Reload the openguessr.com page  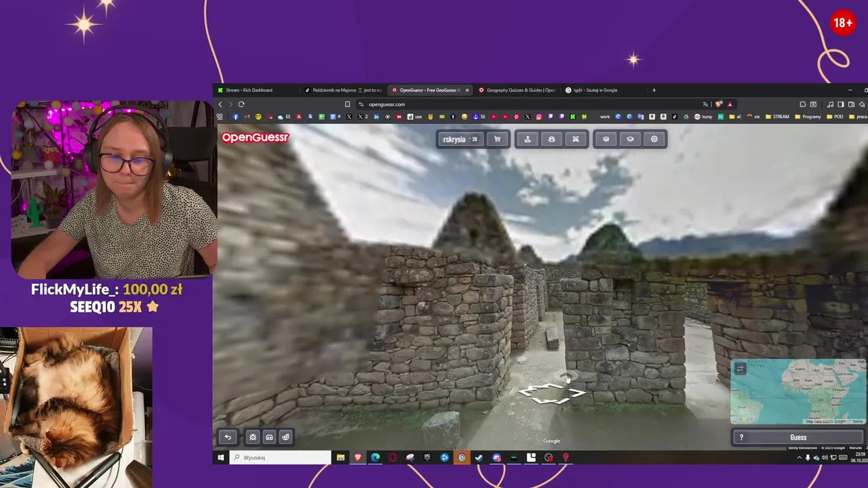tap(241, 104)
